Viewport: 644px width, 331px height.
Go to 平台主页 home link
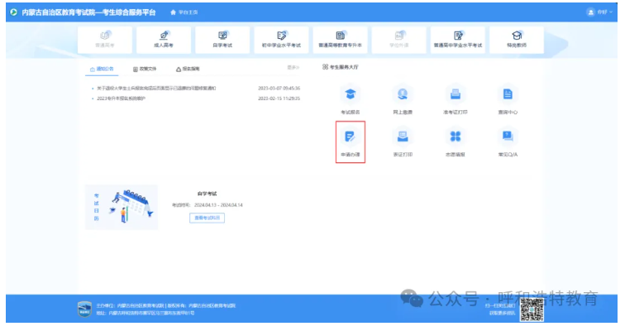[184, 12]
